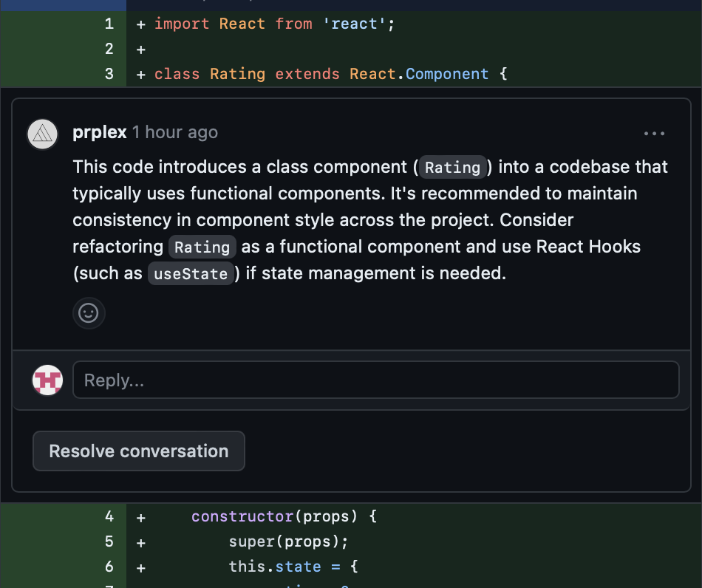Open the prplex username link
This screenshot has height=588, width=702.
(100, 132)
